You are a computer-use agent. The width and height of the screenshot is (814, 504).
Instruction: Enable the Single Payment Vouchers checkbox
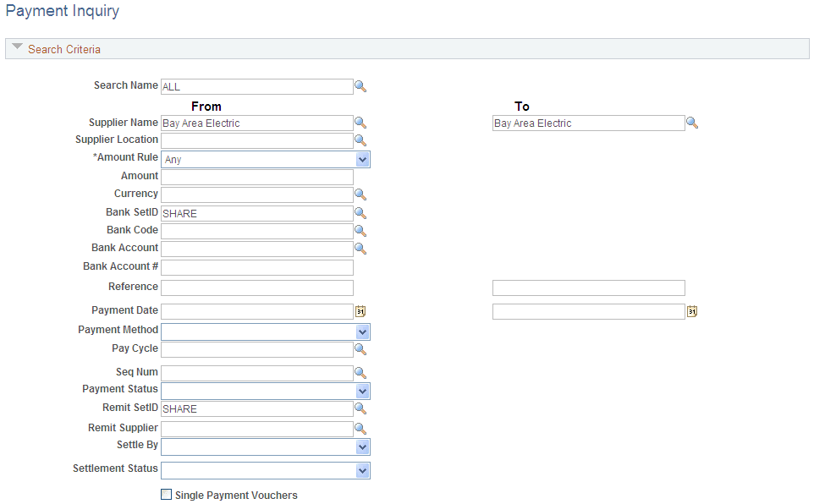[166, 495]
